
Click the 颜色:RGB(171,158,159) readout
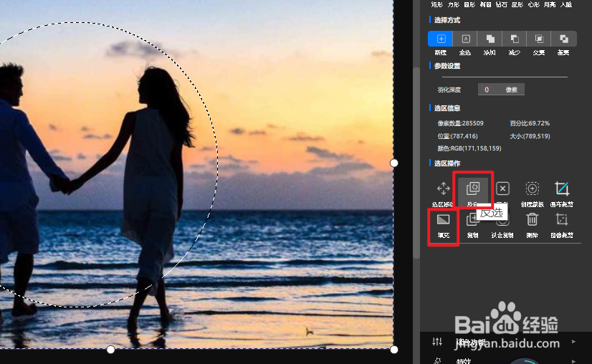[469, 148]
